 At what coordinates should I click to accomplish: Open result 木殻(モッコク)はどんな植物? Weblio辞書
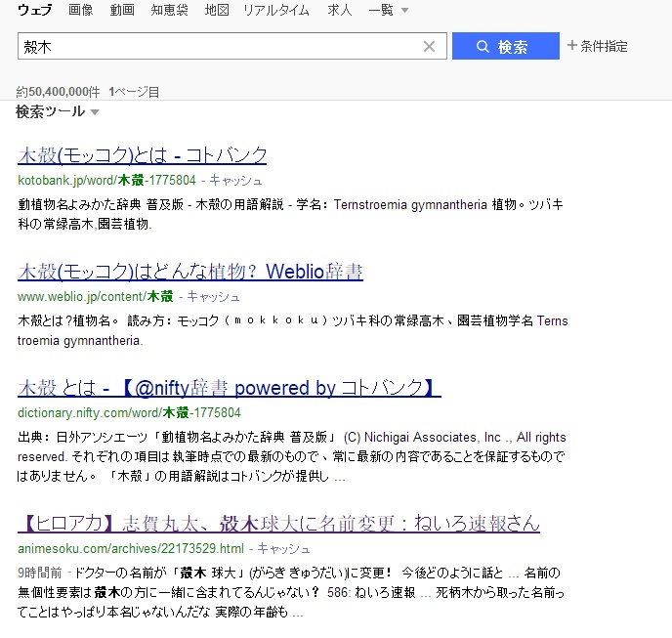click(x=190, y=272)
